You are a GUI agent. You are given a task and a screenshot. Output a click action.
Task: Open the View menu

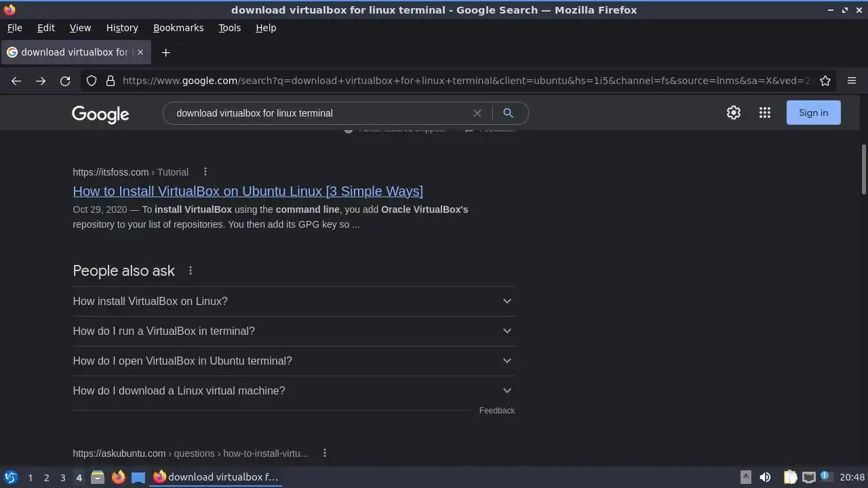(x=80, y=28)
